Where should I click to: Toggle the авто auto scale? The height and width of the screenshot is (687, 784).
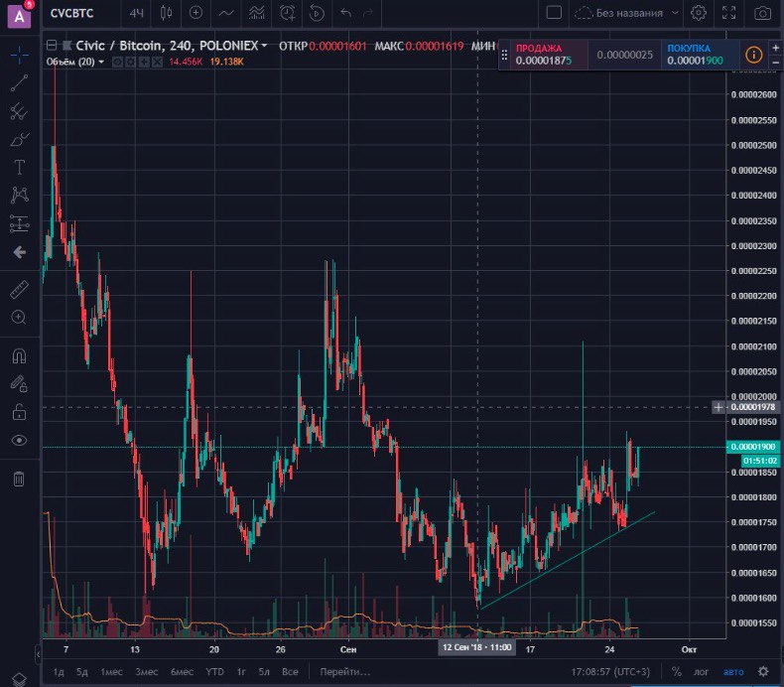click(x=733, y=671)
